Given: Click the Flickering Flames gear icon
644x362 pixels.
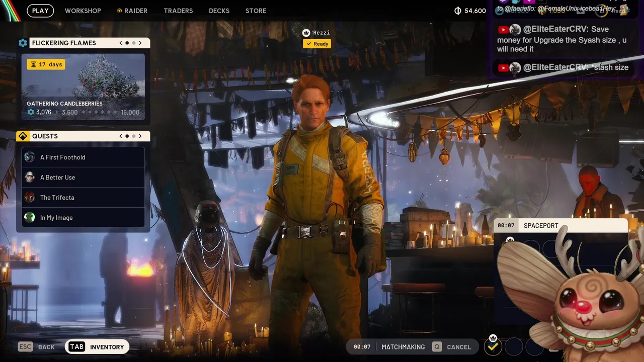Looking at the screenshot, I should [x=23, y=43].
